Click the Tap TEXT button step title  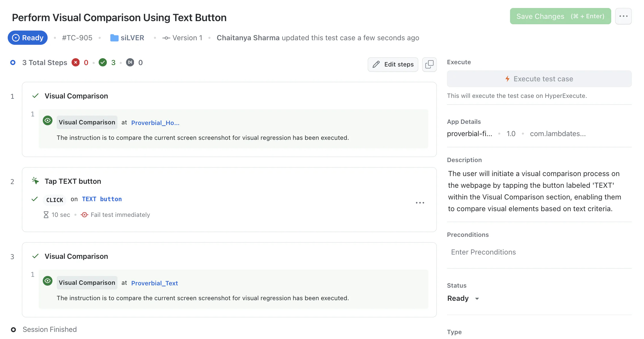click(73, 181)
